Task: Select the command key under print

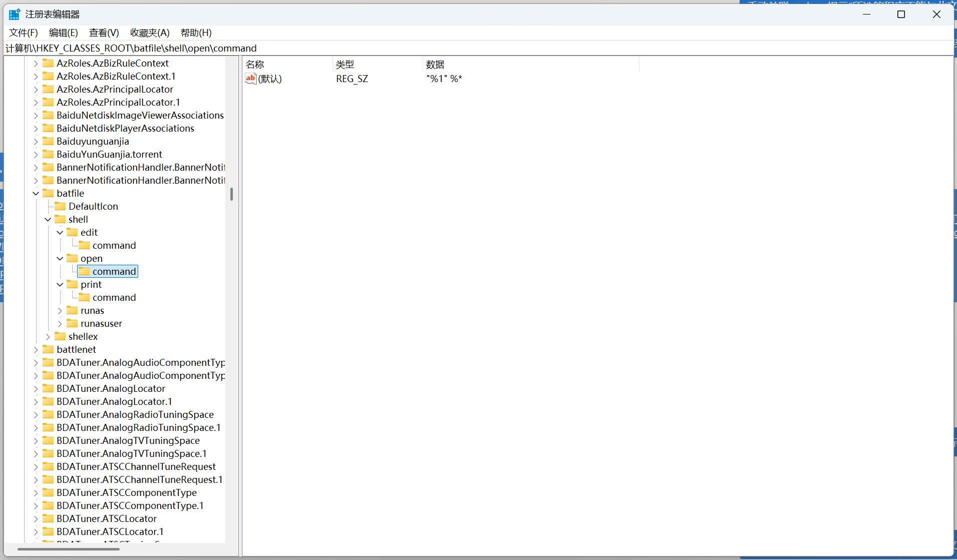Action: coord(114,297)
